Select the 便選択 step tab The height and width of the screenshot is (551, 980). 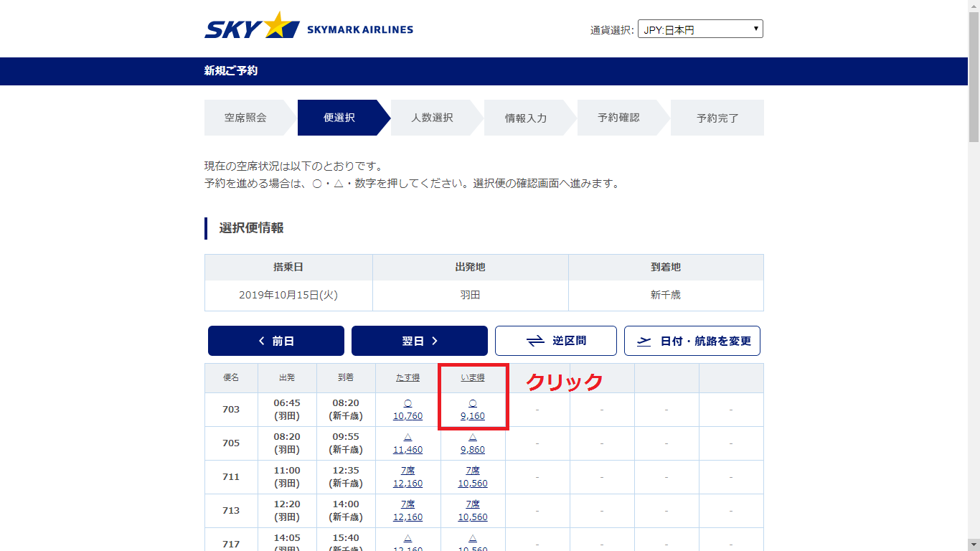tap(339, 118)
